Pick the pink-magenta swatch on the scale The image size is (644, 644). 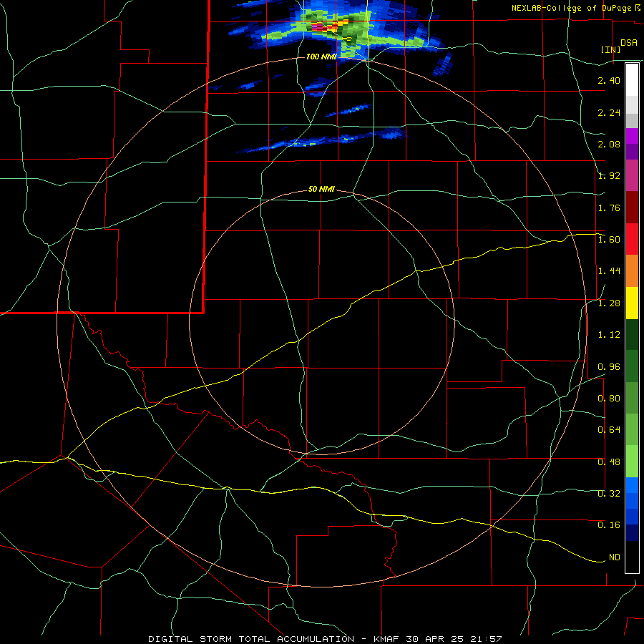point(632,176)
